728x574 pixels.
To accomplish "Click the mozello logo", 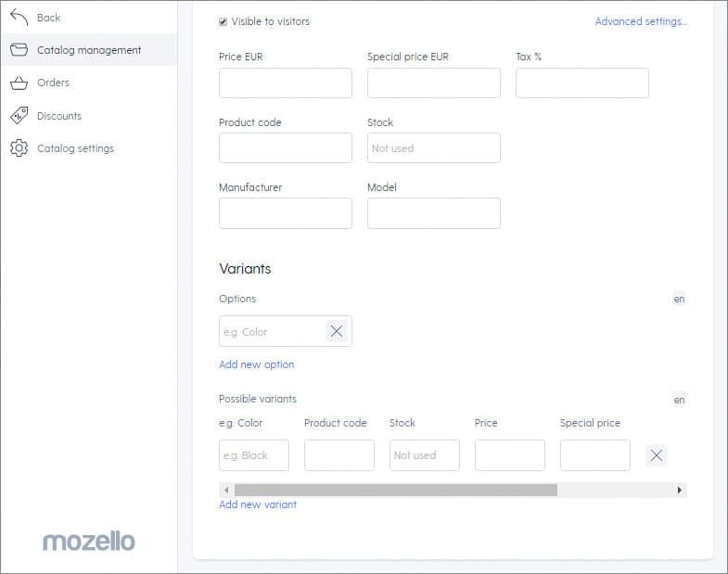I will pyautogui.click(x=89, y=542).
